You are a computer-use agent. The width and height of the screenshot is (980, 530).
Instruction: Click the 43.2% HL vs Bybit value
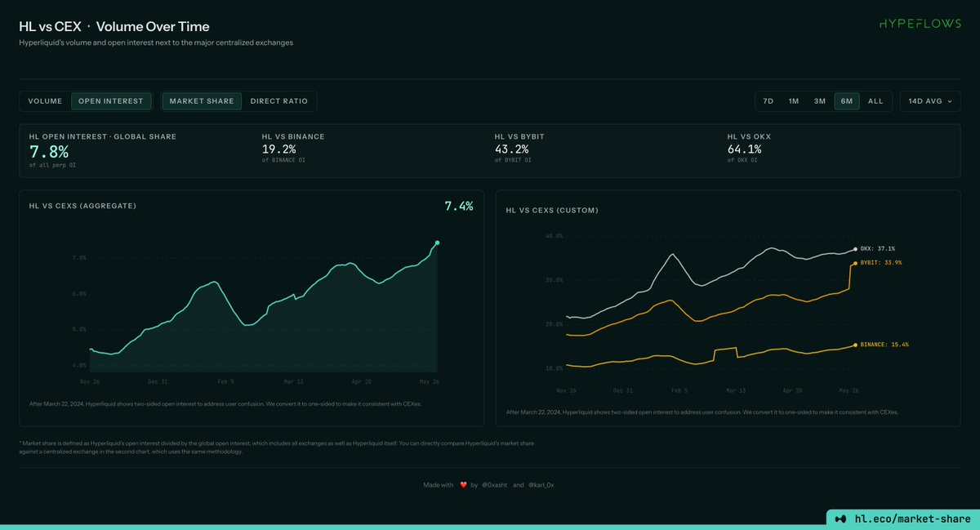[511, 149]
